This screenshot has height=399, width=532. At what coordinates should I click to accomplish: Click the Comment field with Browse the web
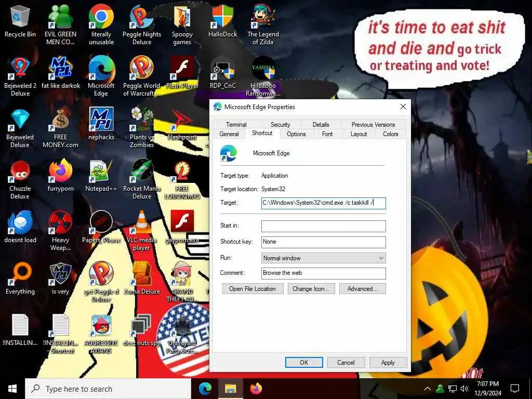tap(323, 273)
